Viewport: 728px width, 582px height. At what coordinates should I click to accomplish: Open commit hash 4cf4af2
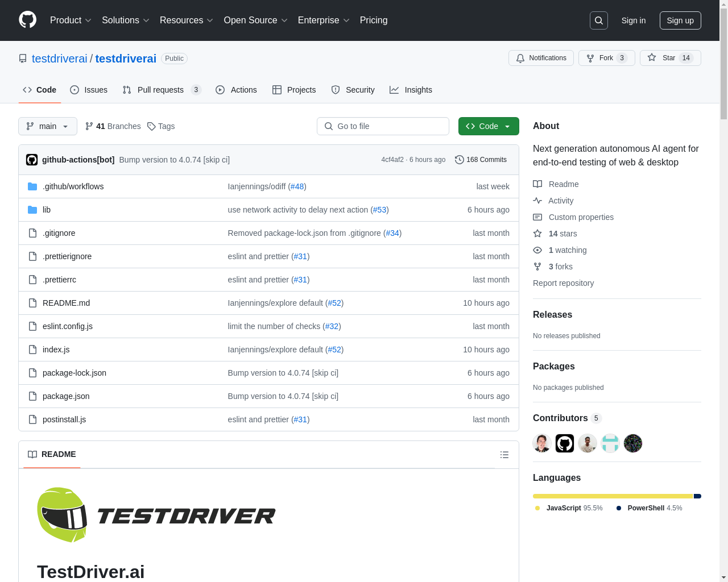coord(392,160)
